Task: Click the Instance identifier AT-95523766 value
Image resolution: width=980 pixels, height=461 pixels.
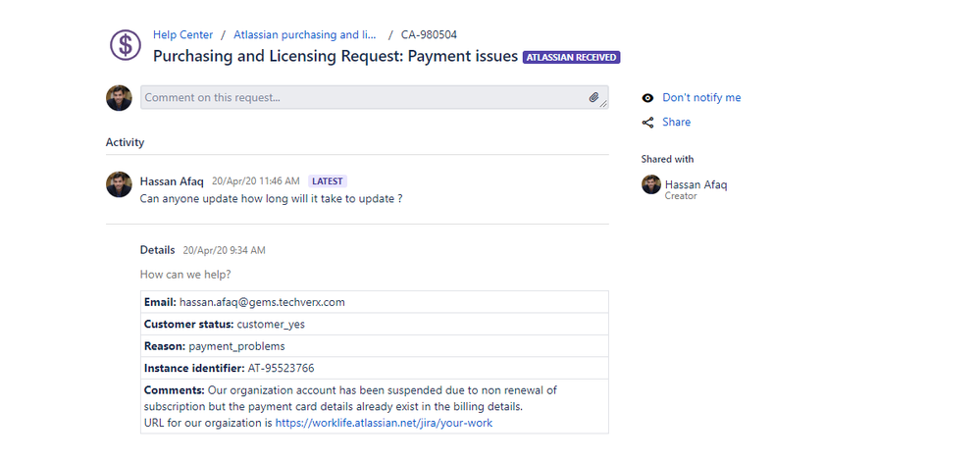Action: [x=281, y=368]
